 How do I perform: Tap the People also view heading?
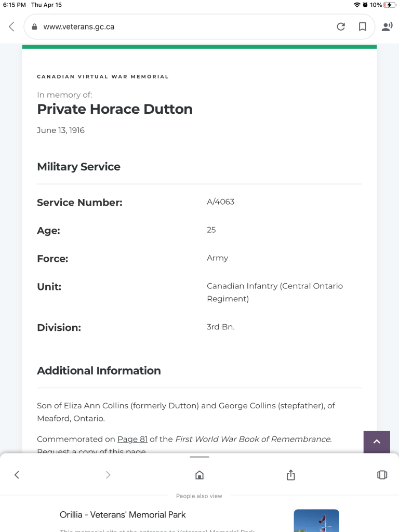[x=199, y=496]
